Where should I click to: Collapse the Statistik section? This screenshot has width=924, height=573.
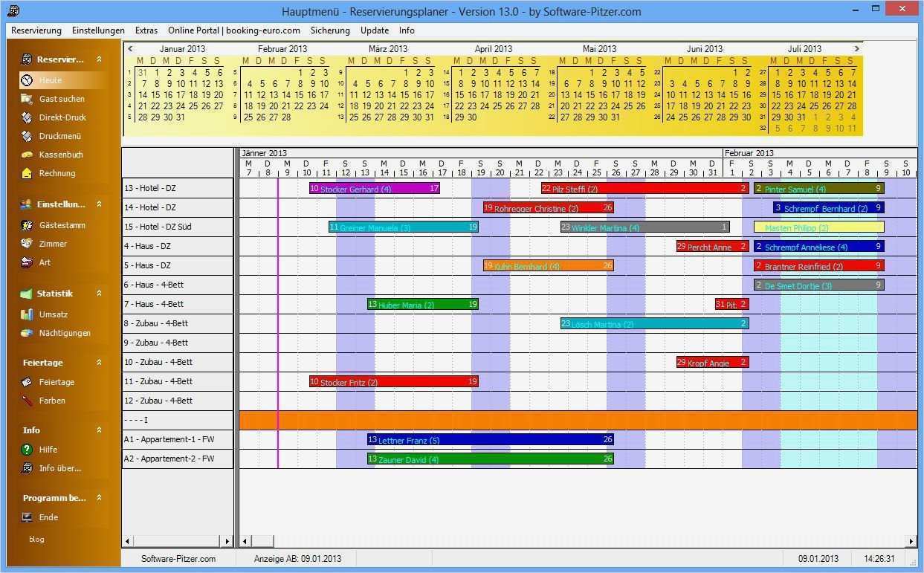point(99,293)
